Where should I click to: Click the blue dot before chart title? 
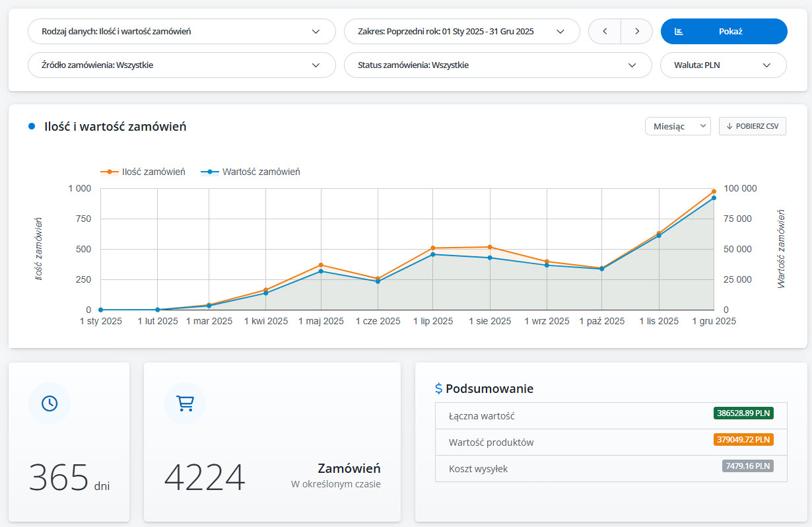[32, 126]
